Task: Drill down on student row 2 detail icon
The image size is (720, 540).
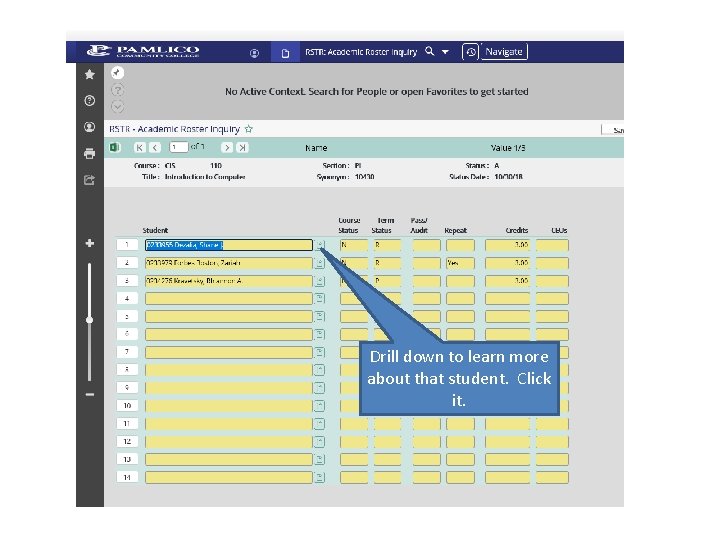Action: pyautogui.click(x=320, y=263)
